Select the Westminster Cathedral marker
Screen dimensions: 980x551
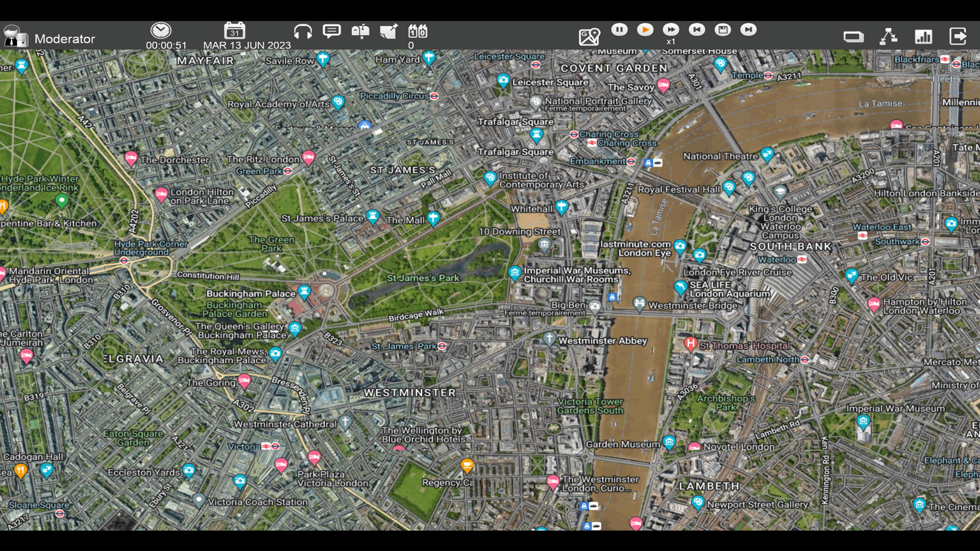pos(346,422)
